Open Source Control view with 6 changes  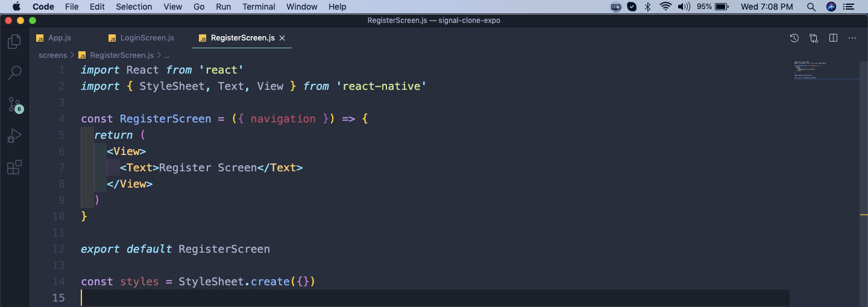14,105
